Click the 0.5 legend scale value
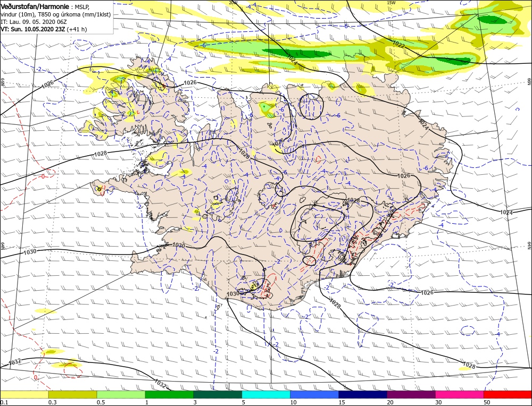Image resolution: width=532 pixels, height=406 pixels. (x=101, y=402)
